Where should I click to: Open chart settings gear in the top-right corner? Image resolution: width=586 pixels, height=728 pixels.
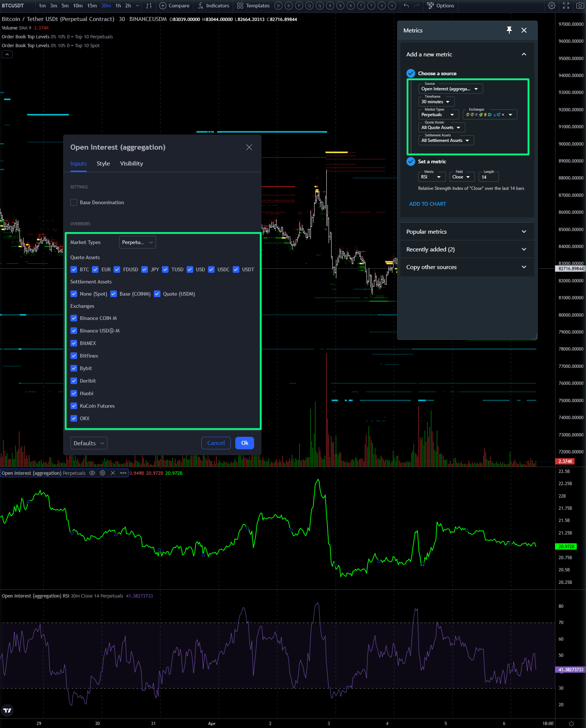(552, 6)
